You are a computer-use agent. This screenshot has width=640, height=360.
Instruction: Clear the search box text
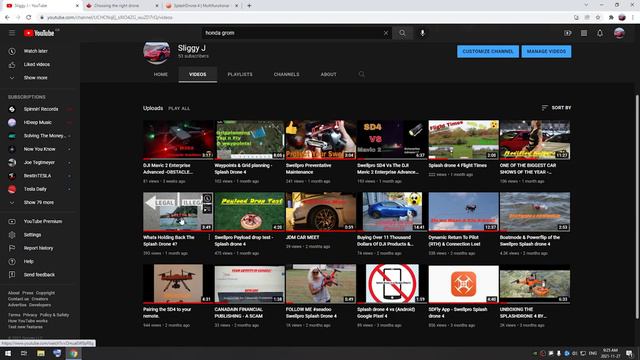[386, 33]
